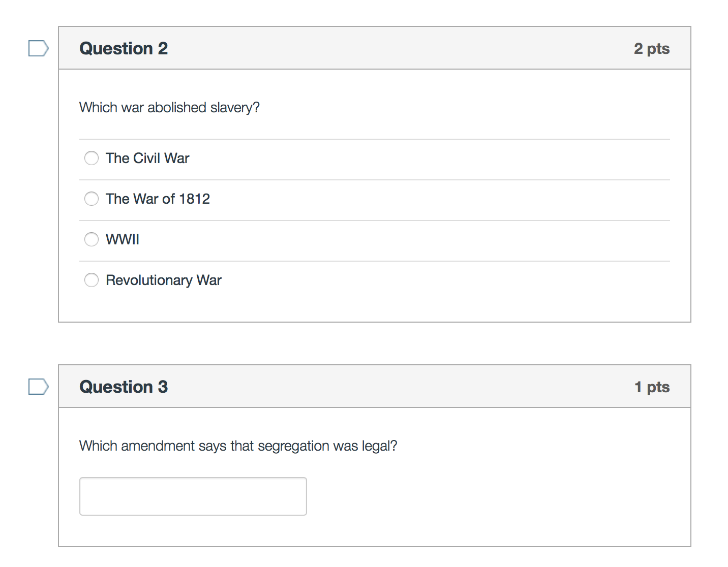
Task: Click "Revolutionary War" answer label text
Action: coord(164,280)
